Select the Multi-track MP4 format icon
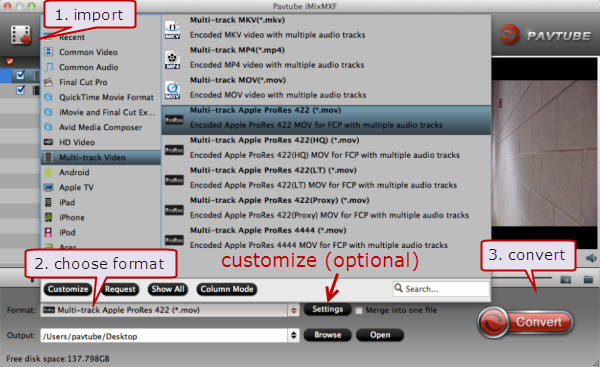Screen dimensions: 600x367 173,60
